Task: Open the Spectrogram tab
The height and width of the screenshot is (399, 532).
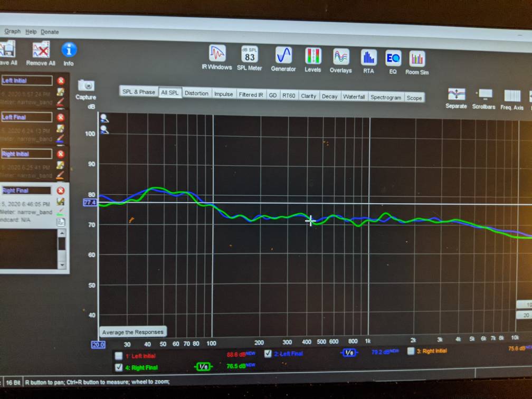Action: (x=386, y=97)
